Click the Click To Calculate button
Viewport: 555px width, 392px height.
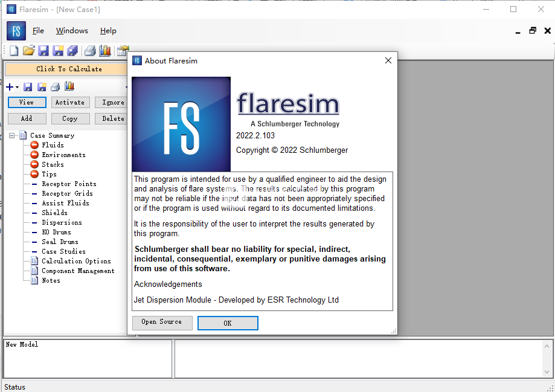point(66,69)
